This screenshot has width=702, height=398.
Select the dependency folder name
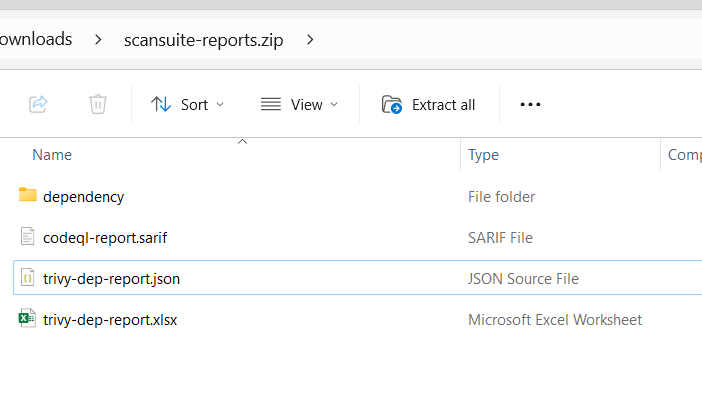(83, 197)
